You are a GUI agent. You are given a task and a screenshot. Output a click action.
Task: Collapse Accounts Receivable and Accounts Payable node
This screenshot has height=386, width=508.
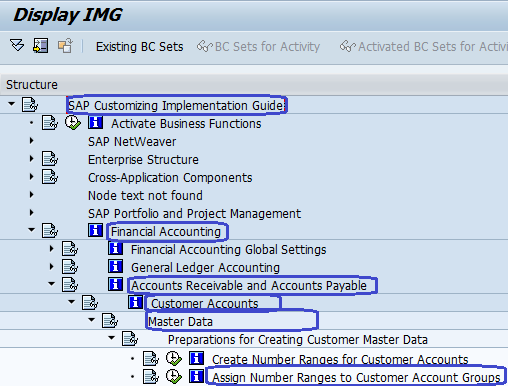[52, 284]
